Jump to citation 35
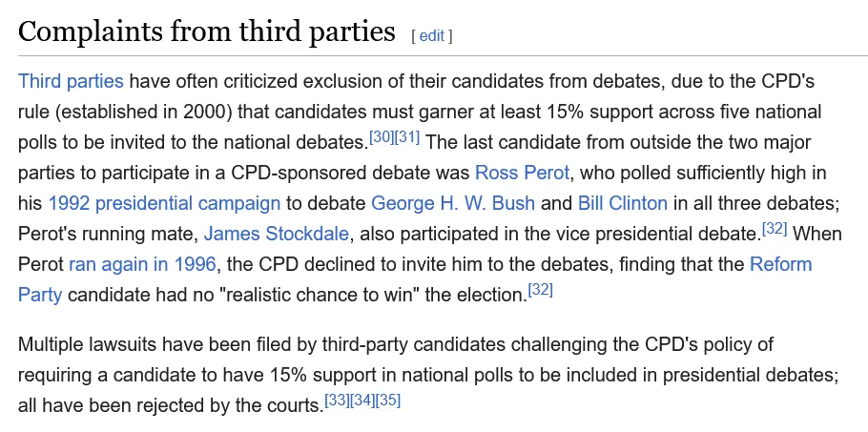 tap(388, 401)
